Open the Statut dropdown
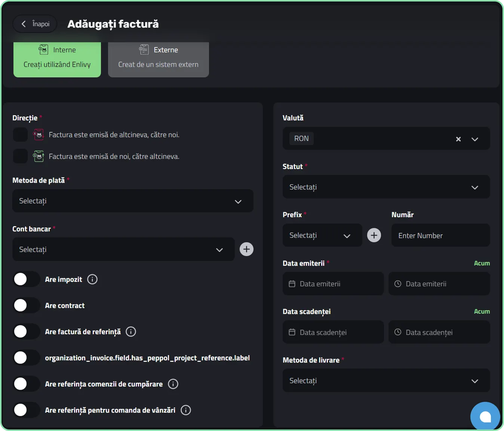 tap(386, 187)
